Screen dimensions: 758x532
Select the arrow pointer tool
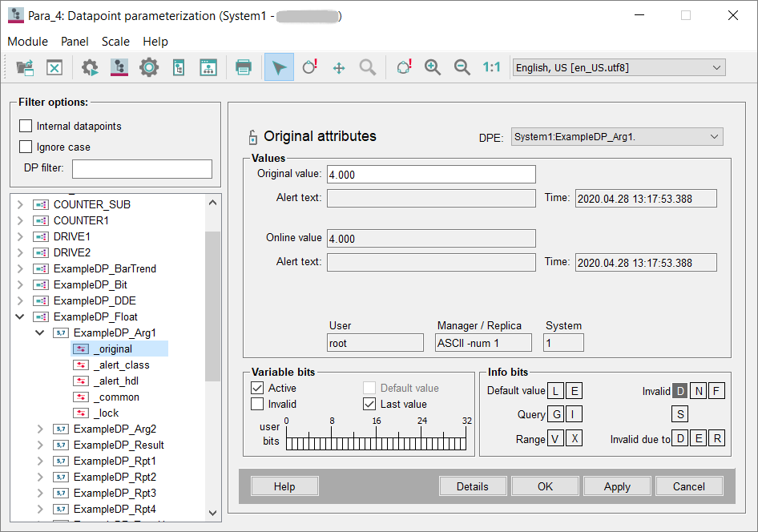click(x=279, y=67)
